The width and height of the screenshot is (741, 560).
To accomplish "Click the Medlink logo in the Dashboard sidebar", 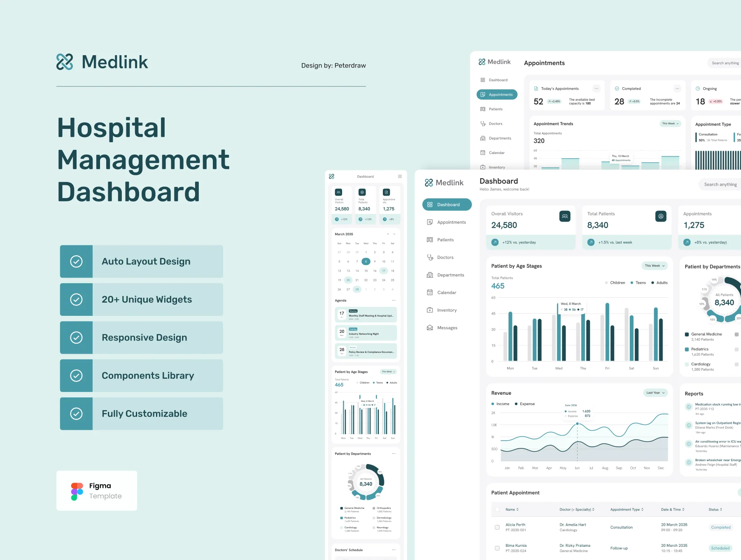I will pos(444,183).
